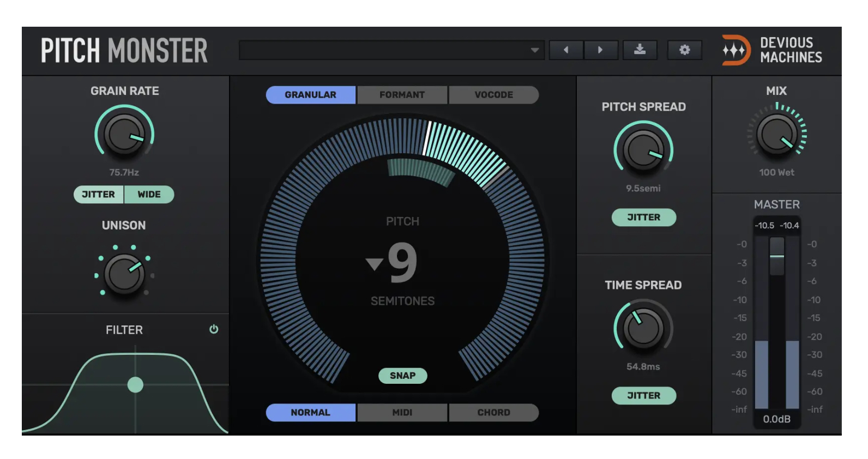Click the Pitch Monster title
868x459 pixels.
coord(124,51)
